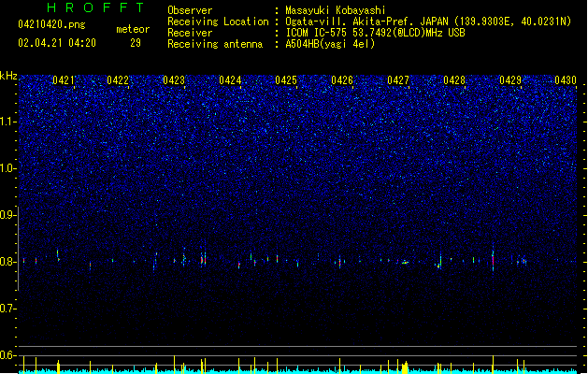Screen dimensions: 588x374
Task: Click time marker 0430
Action: tap(566, 80)
